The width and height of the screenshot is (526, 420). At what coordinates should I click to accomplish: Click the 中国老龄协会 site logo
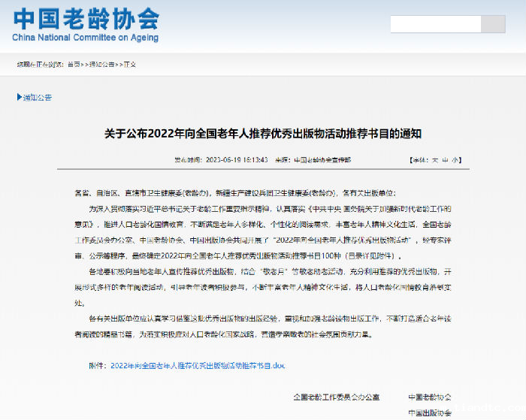tap(86, 17)
